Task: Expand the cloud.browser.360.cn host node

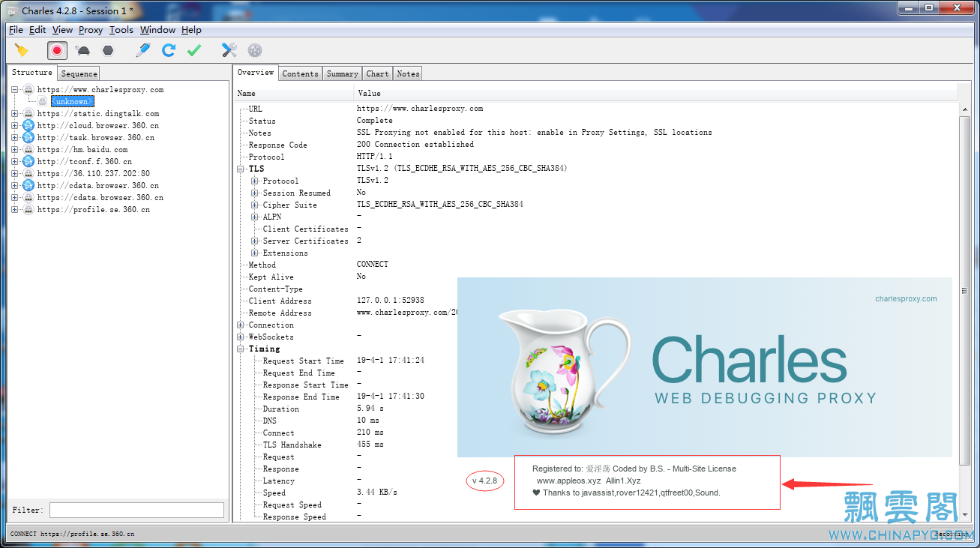Action: [x=15, y=126]
